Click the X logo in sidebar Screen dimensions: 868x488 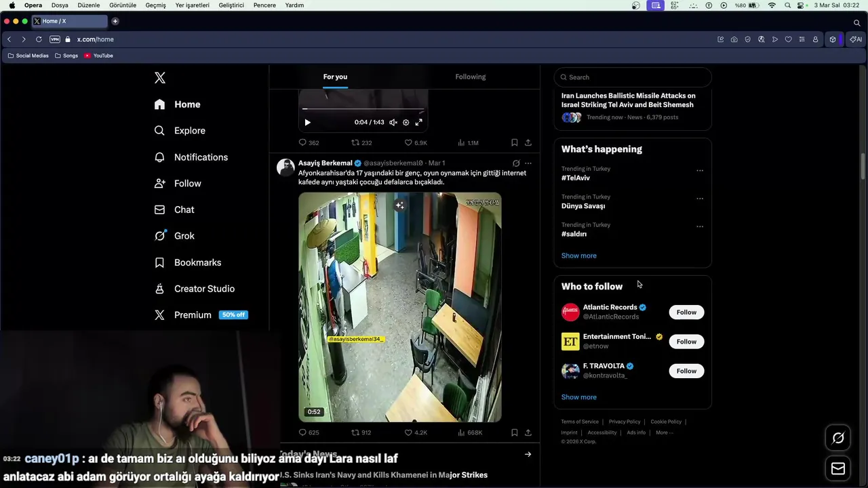[160, 78]
